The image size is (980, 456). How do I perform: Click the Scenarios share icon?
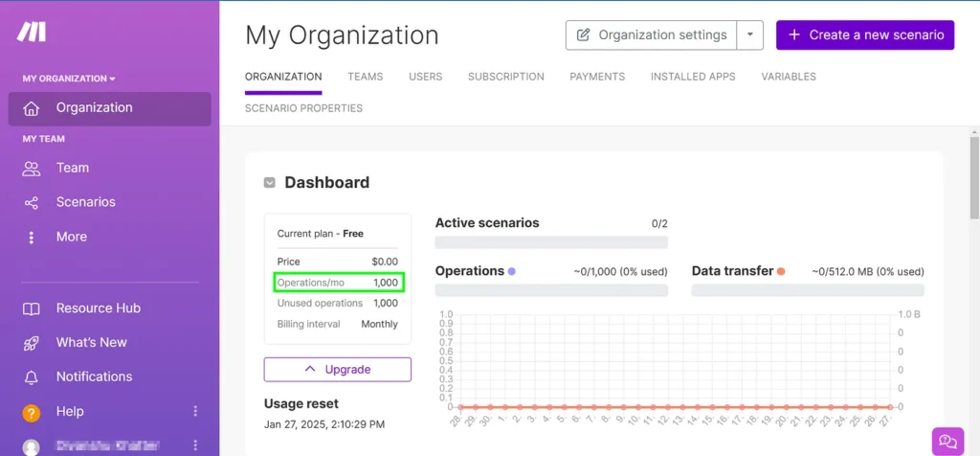[x=31, y=203]
